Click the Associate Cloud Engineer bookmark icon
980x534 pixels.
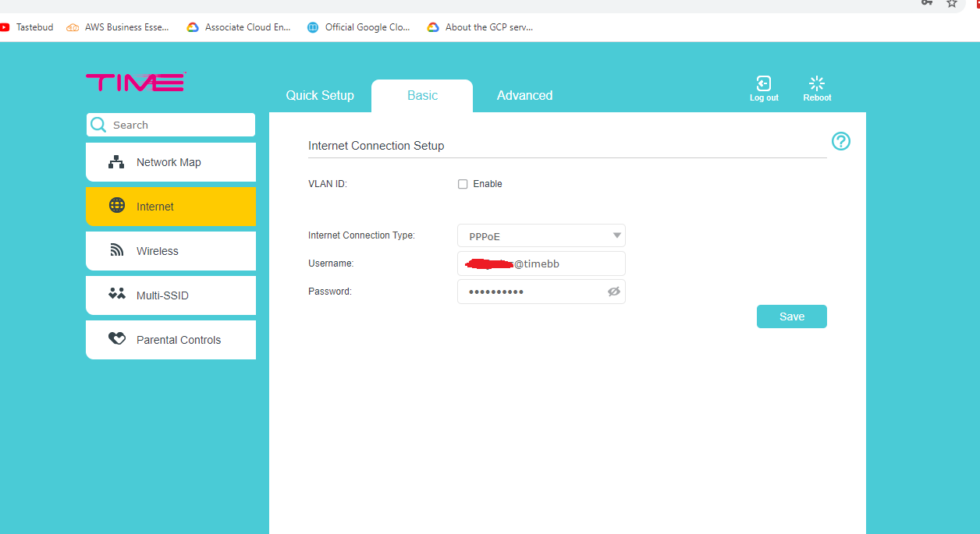tap(193, 27)
